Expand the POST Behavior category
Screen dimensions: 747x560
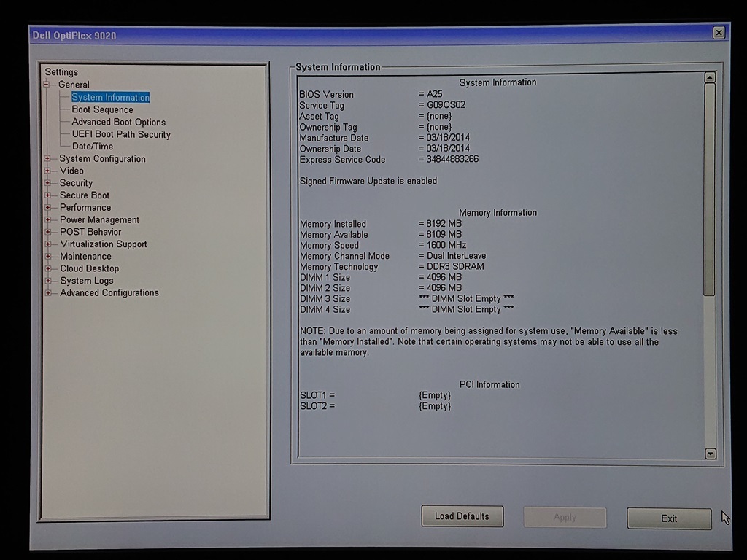tap(47, 232)
